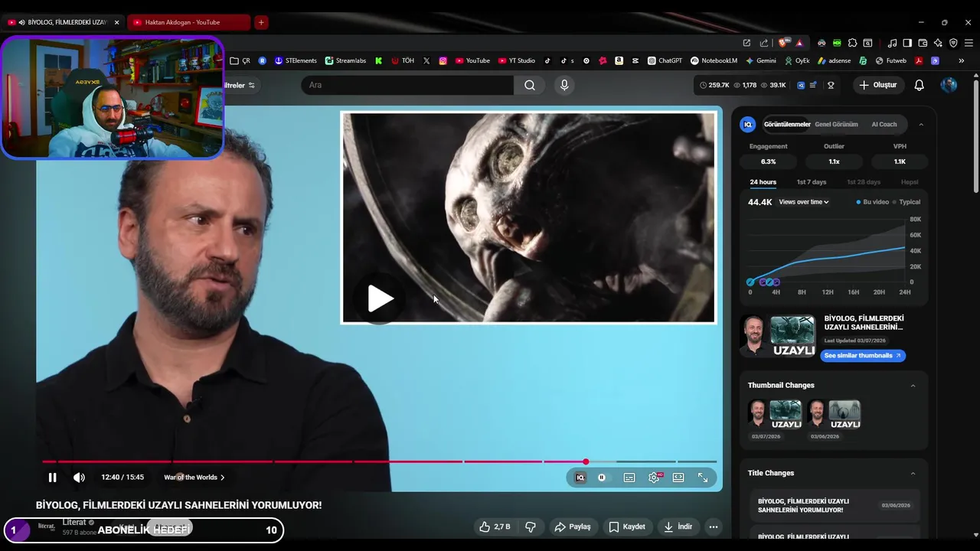Click the large play overlay on the alien clip
The width and height of the screenshot is (980, 551).
(380, 299)
